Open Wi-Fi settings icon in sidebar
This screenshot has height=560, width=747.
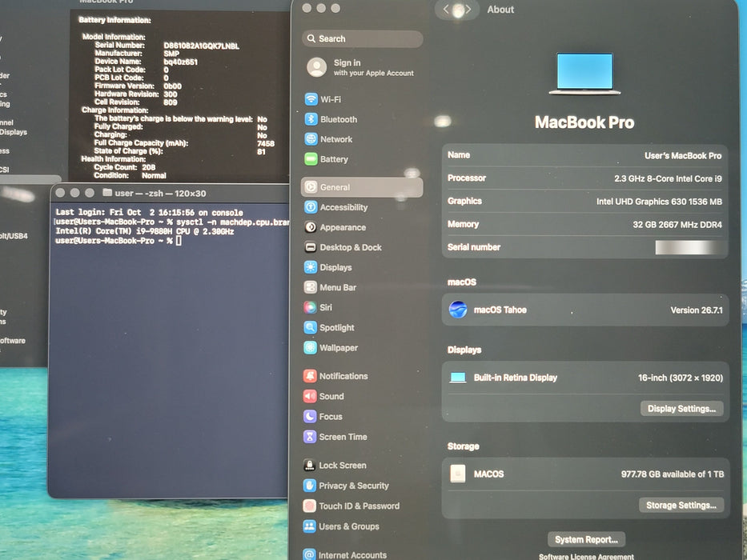coord(311,99)
